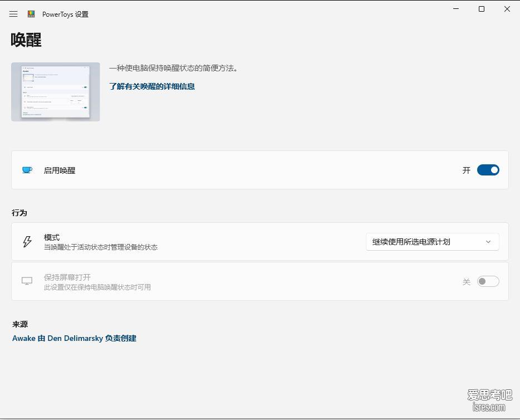Screen dimensions: 520x420
Task: Toggle the 保持屏幕打开 switch
Action: click(488, 281)
